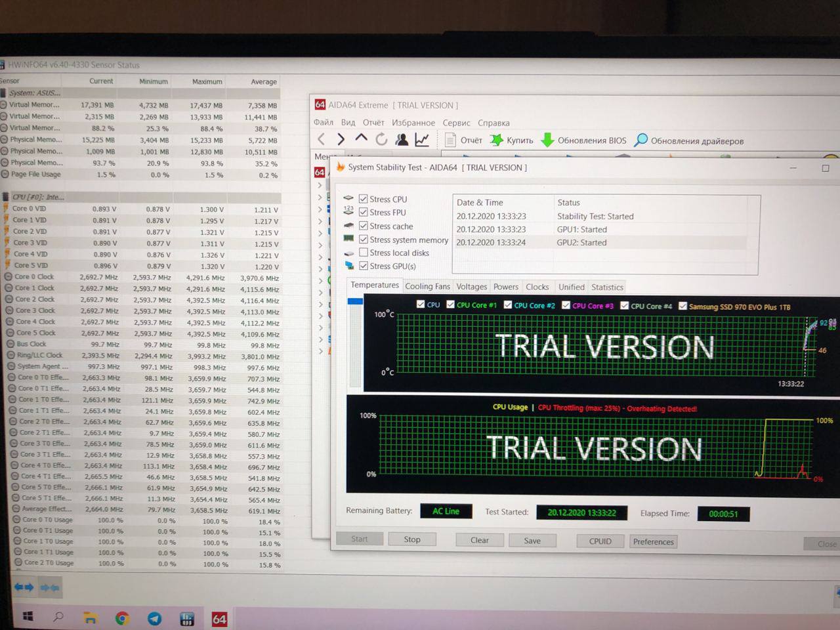
Task: Open Telegram from the taskbar
Action: [x=154, y=618]
